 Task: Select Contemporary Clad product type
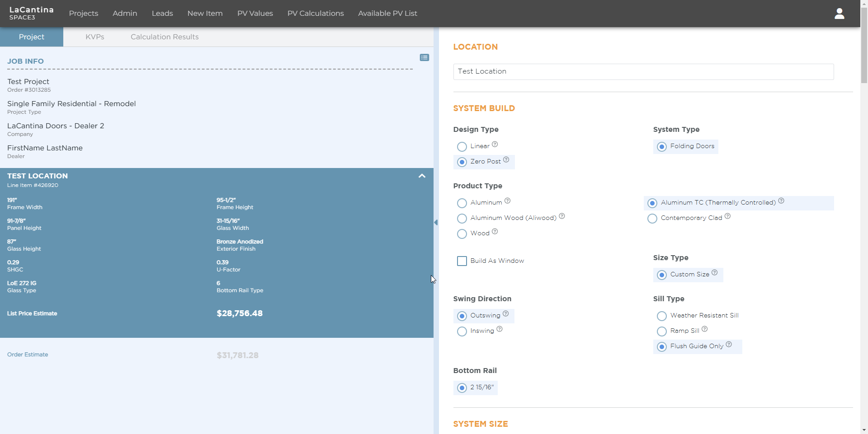pos(652,219)
